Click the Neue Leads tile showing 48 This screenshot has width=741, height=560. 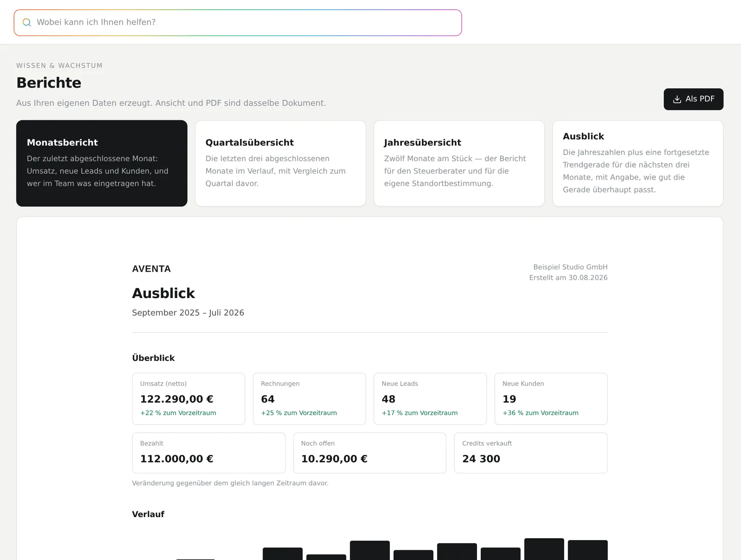pos(430,399)
